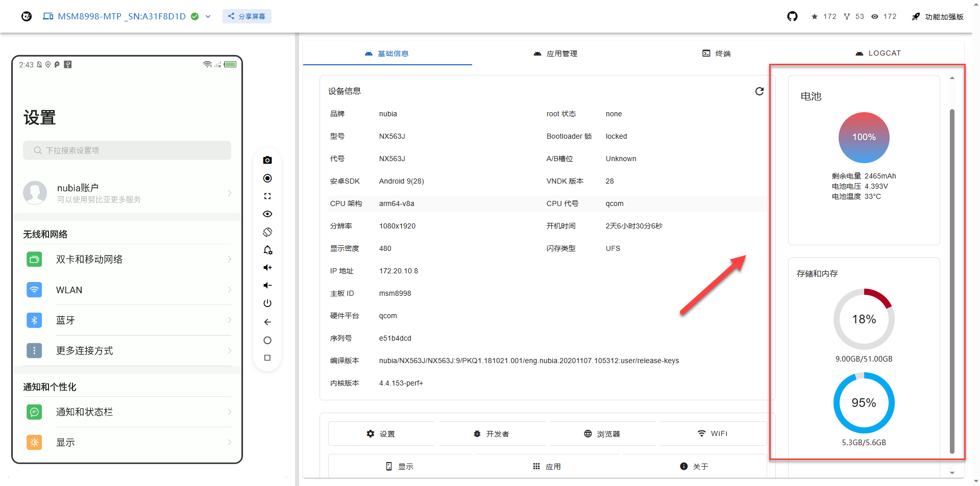Image resolution: width=980 pixels, height=486 pixels.
Task: Refresh the device info panel
Action: point(759,91)
